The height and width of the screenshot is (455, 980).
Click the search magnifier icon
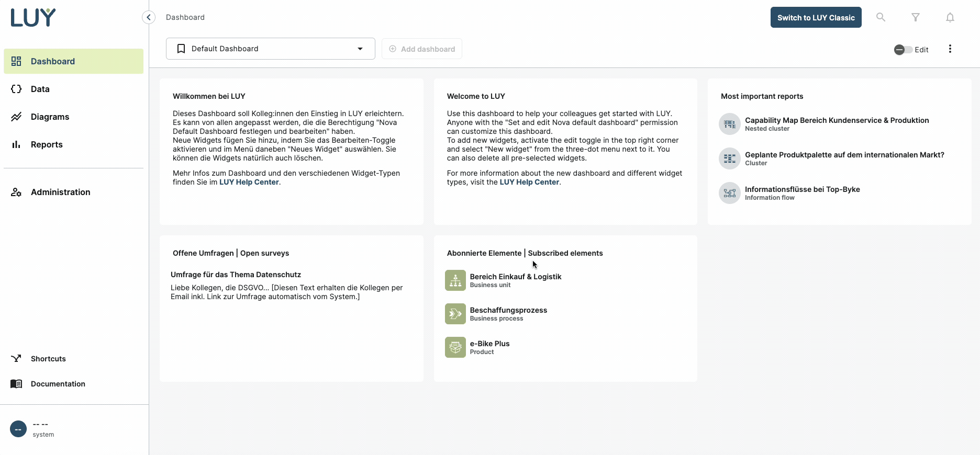click(x=881, y=17)
